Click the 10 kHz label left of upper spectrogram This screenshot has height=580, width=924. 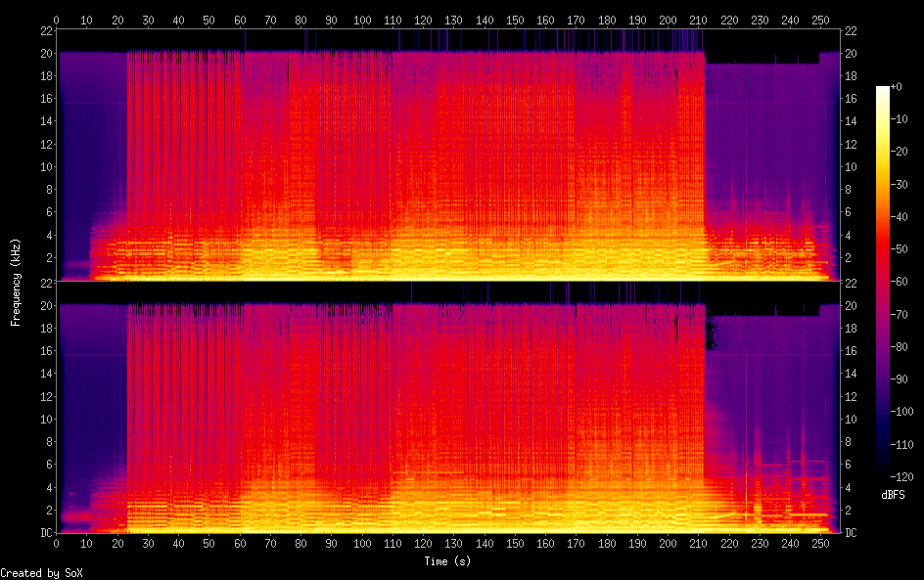(44, 166)
